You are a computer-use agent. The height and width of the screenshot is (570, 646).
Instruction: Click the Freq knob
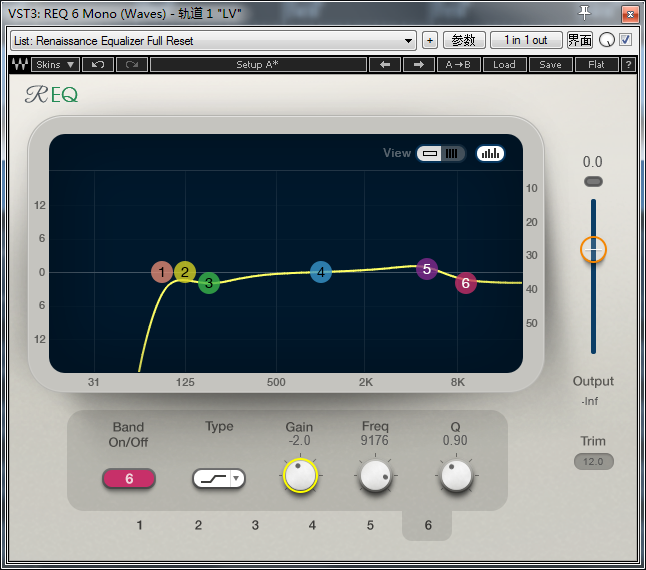(x=375, y=476)
